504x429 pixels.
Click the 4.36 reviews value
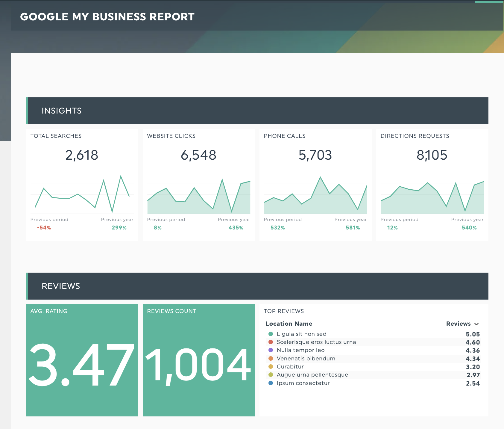coord(473,350)
